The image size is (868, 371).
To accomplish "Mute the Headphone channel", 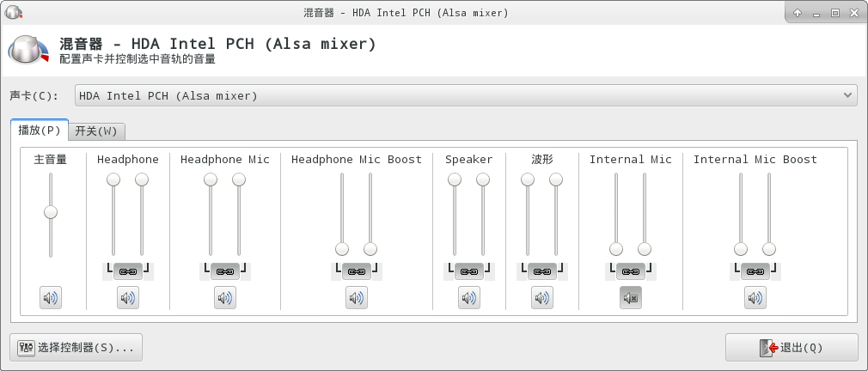I will click(128, 298).
